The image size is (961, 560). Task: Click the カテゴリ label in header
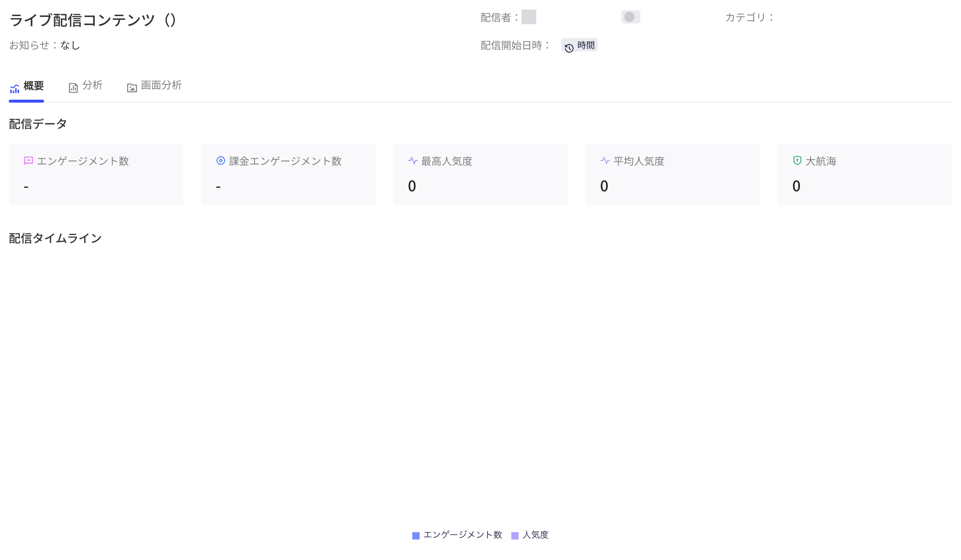750,18
